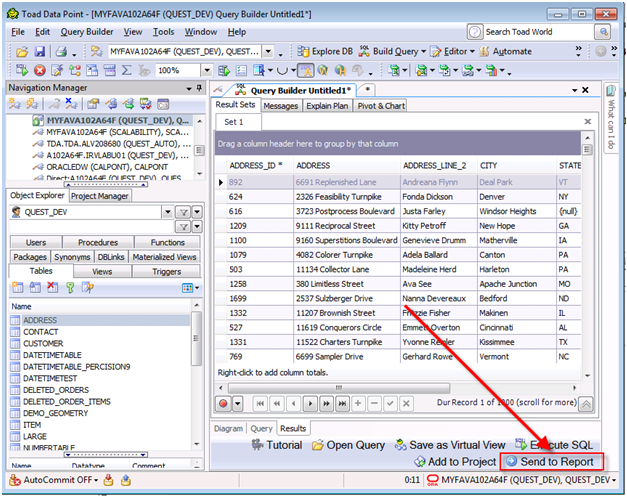This screenshot has height=497, width=627.
Task: Open the connection selector dropdown
Action: [268, 52]
